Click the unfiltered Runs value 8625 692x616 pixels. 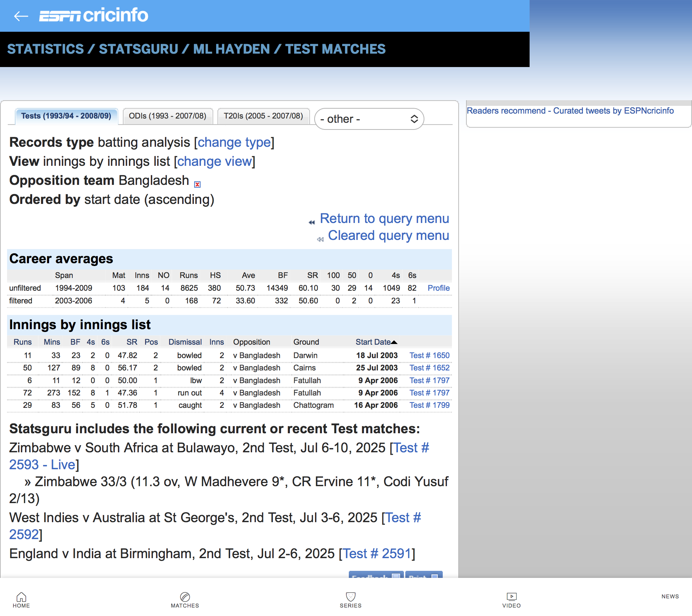click(x=189, y=288)
